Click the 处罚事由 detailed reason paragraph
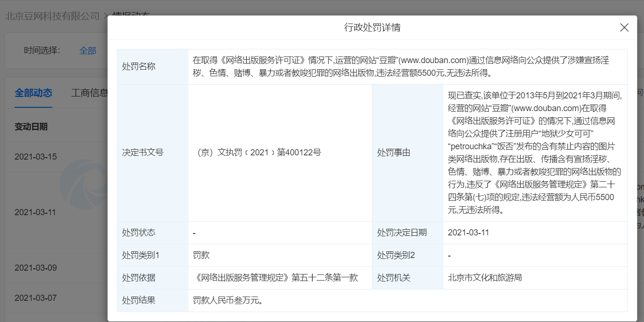The image size is (644, 322). 535,153
